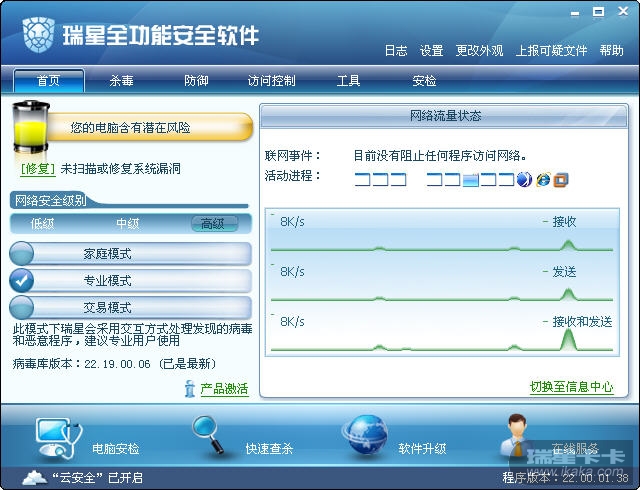Screen dimensions: 640x490
Task: Switch to the 安检 tab
Action: 424,80
